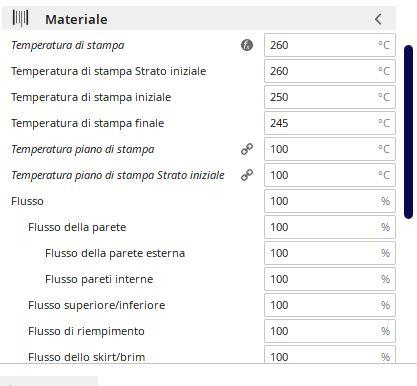Click the settings panel vertical scrollbar
This screenshot has height=386, width=417.
click(x=408, y=132)
